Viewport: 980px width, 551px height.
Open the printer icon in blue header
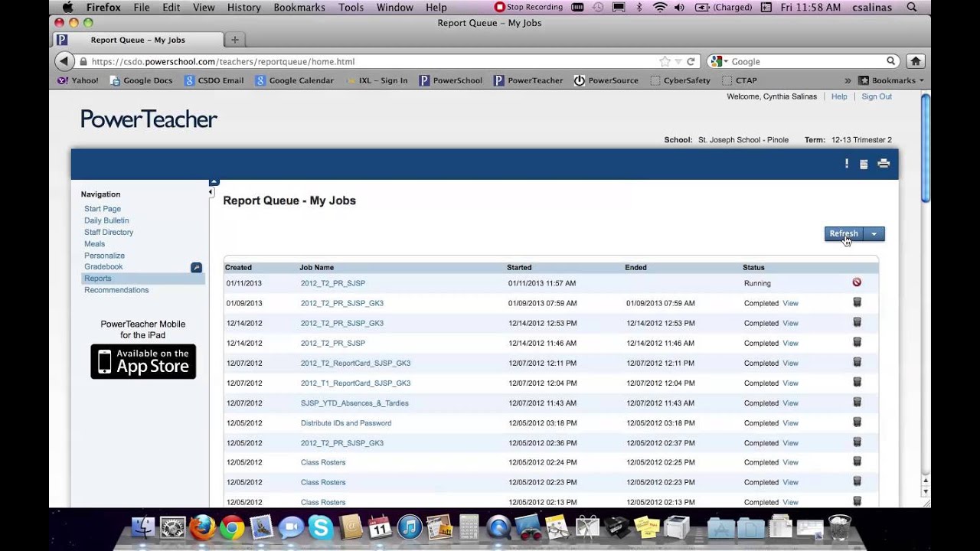click(x=884, y=164)
